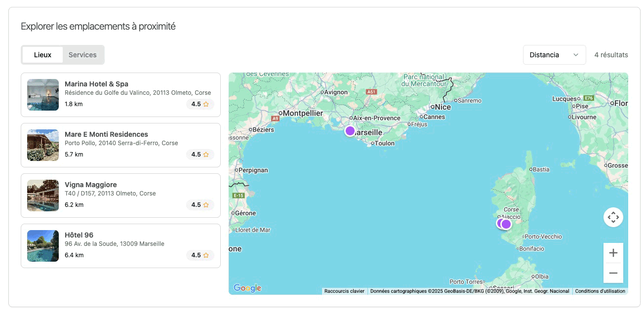
Task: Zoom out the map with minus button
Action: pos(613,273)
